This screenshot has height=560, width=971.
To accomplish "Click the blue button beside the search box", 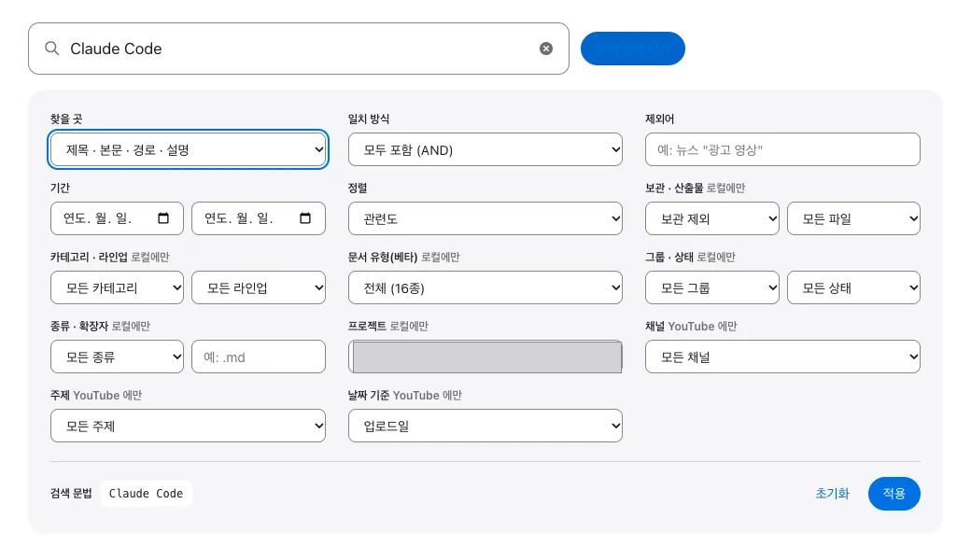I will click(632, 49).
